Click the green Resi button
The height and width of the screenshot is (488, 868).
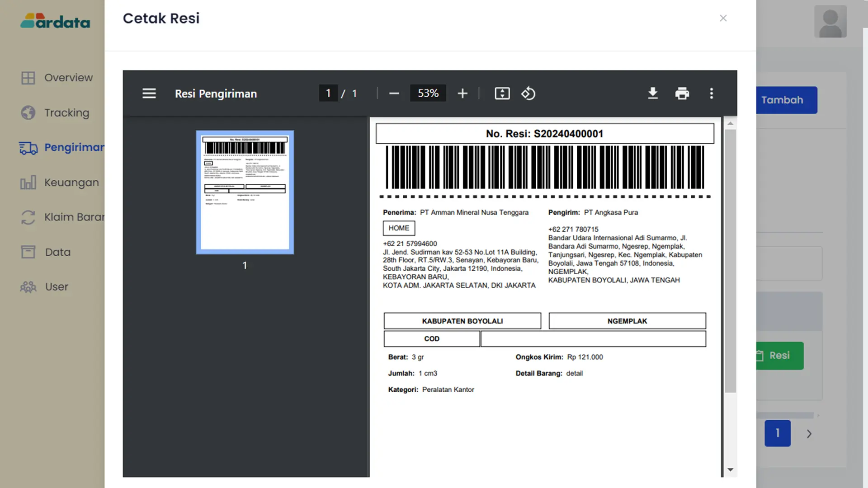(780, 356)
